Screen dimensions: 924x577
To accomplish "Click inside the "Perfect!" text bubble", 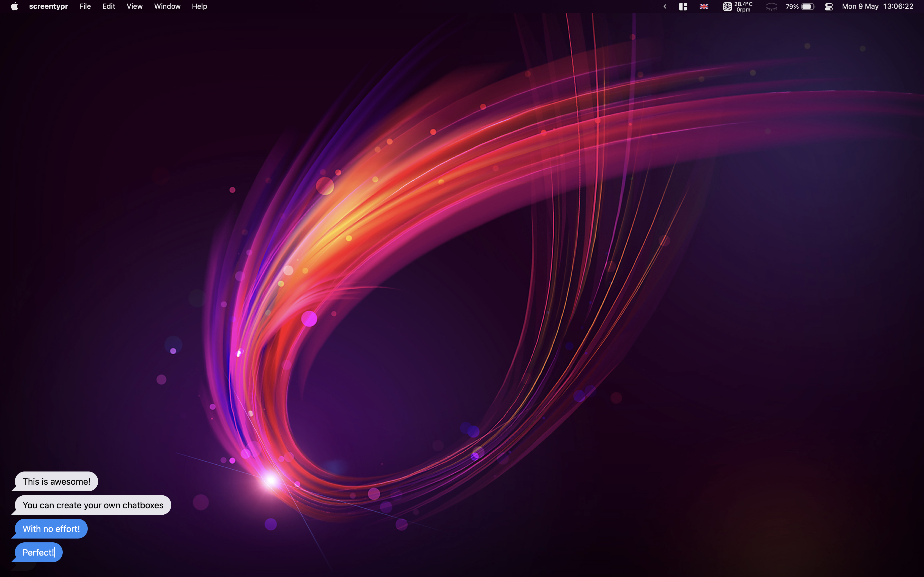I will pos(38,553).
